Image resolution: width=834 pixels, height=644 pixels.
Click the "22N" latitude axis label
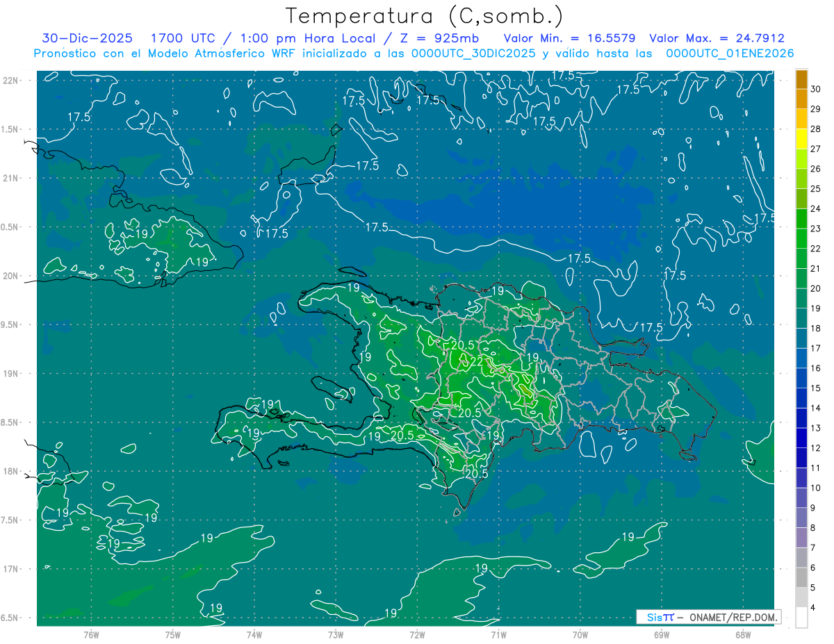tap(10, 80)
